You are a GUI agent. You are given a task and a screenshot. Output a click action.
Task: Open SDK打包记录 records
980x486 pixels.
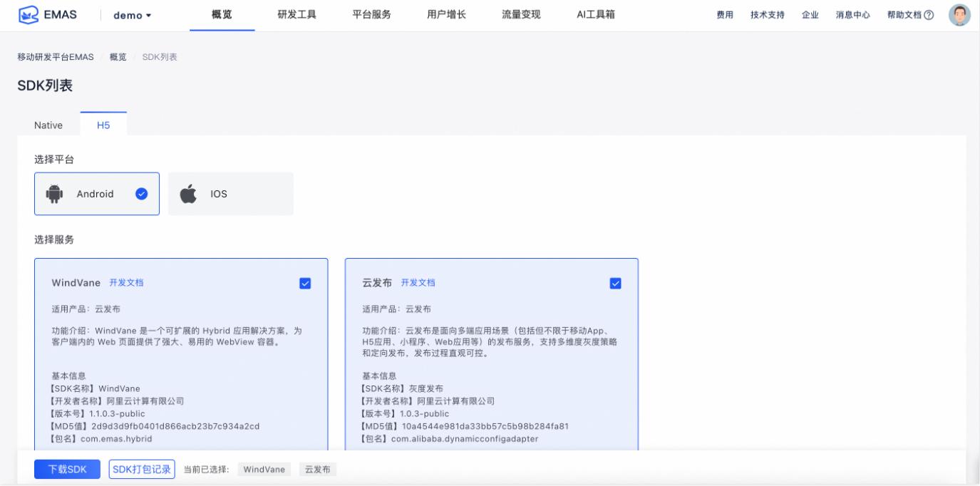[142, 470]
